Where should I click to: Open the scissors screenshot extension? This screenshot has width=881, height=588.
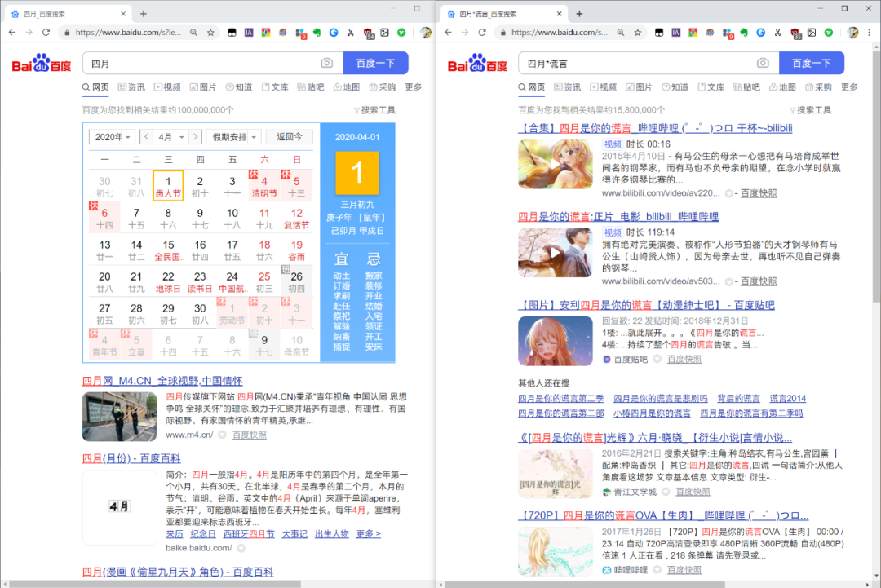coord(350,33)
